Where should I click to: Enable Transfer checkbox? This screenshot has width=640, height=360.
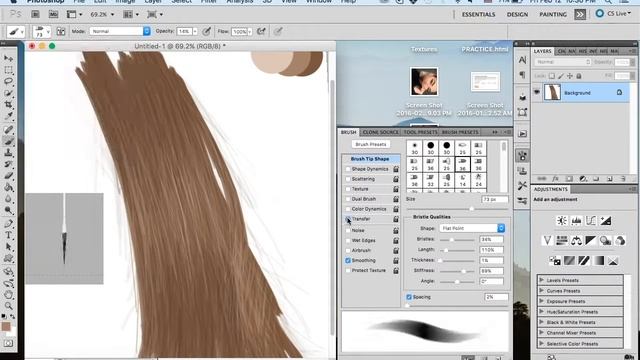pyautogui.click(x=348, y=219)
